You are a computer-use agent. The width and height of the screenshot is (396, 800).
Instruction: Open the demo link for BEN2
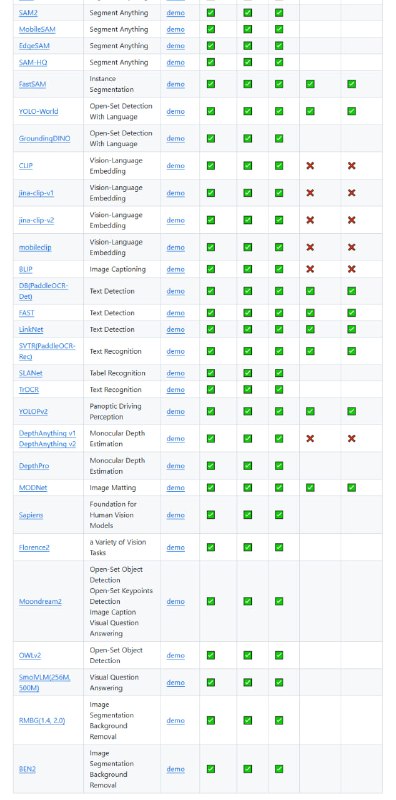[175, 769]
